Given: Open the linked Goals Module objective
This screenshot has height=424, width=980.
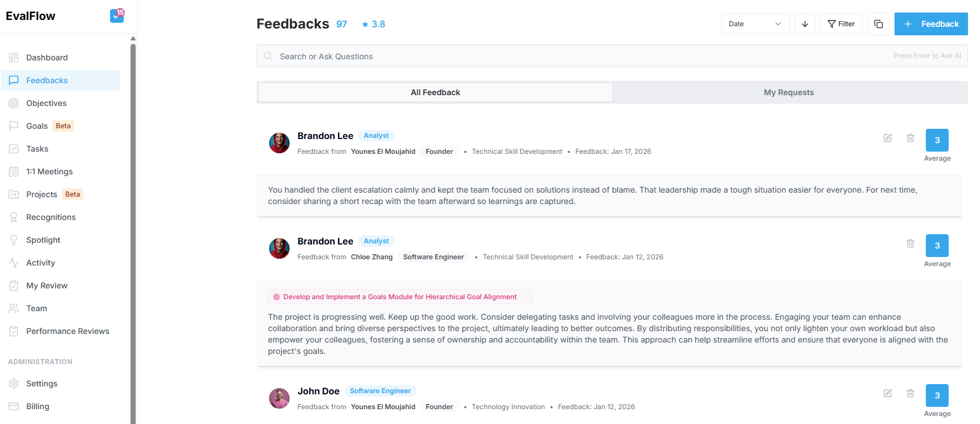Looking at the screenshot, I should pyautogui.click(x=400, y=297).
